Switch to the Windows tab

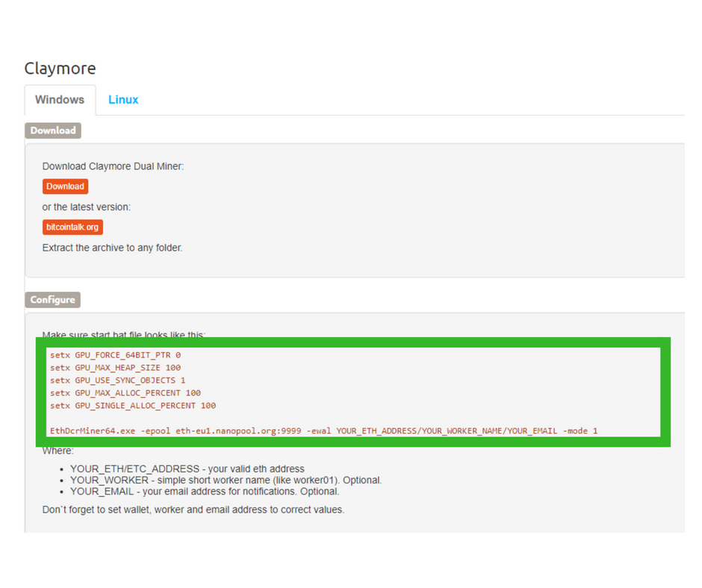click(x=60, y=100)
